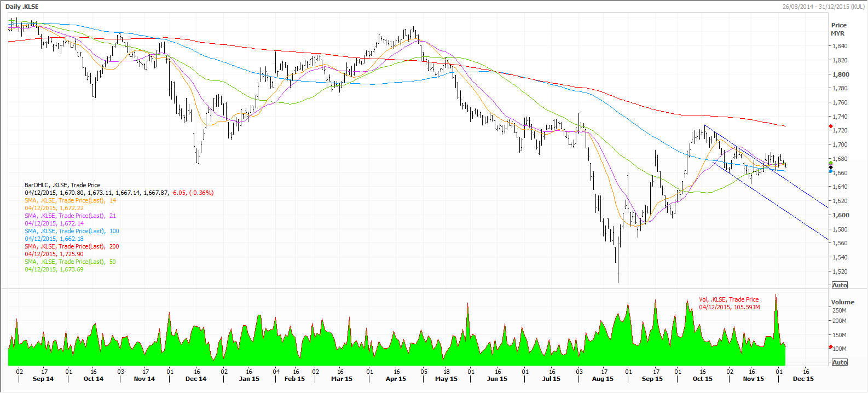Screen dimensions: 868x393
Task: Click the 'Apr 15' label on time axis
Action: tap(396, 379)
